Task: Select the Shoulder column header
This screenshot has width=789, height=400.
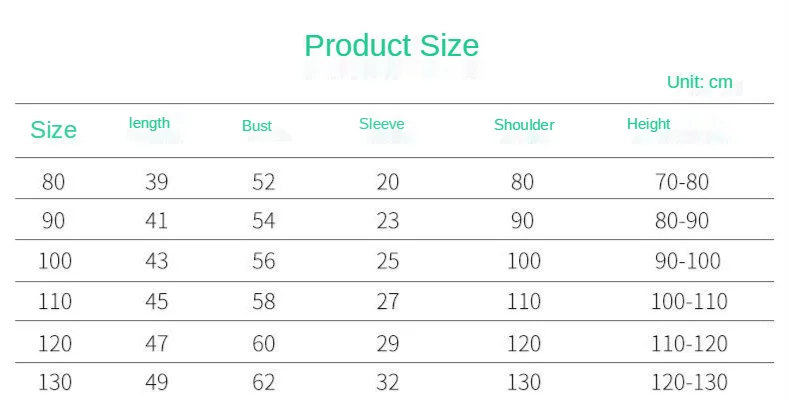Action: pos(523,125)
